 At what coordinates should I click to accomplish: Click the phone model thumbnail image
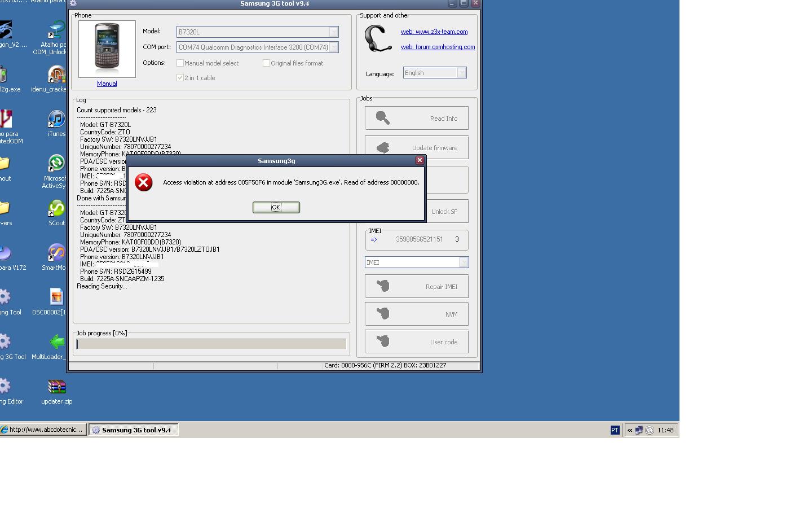107,49
